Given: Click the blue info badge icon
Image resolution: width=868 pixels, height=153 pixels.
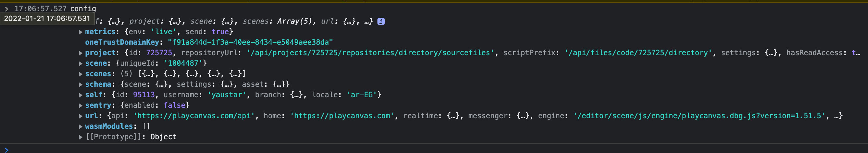Looking at the screenshot, I should (381, 21).
